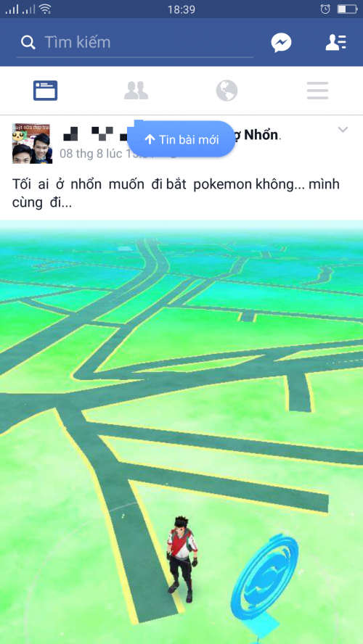Click the Tìm kiếm search field
Viewport: 363px width, 644px height.
point(135,43)
